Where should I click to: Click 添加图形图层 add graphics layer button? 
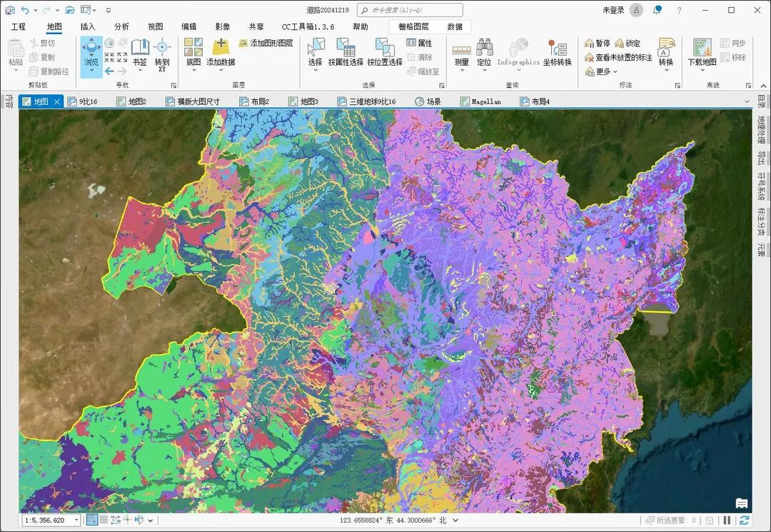[266, 44]
